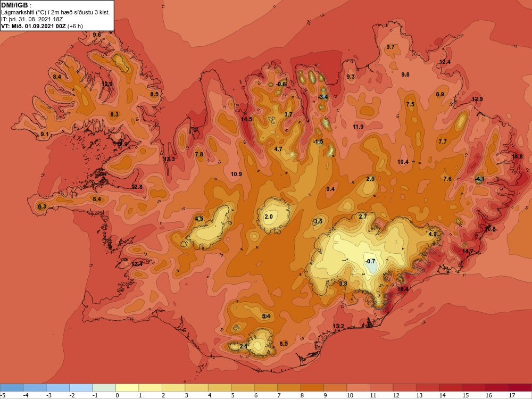Image resolution: width=532 pixels, height=399 pixels.
Task: Click the 6.3 value at Snæfellsnes tip
Action: 41,206
